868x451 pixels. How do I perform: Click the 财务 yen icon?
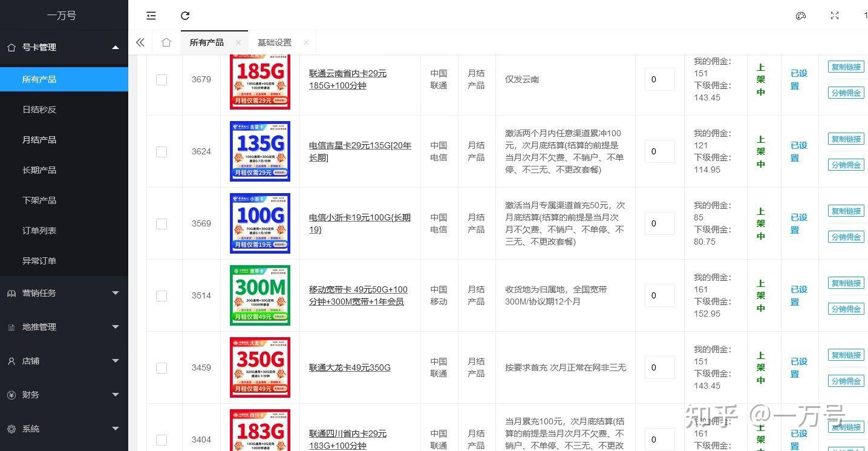tap(11, 395)
